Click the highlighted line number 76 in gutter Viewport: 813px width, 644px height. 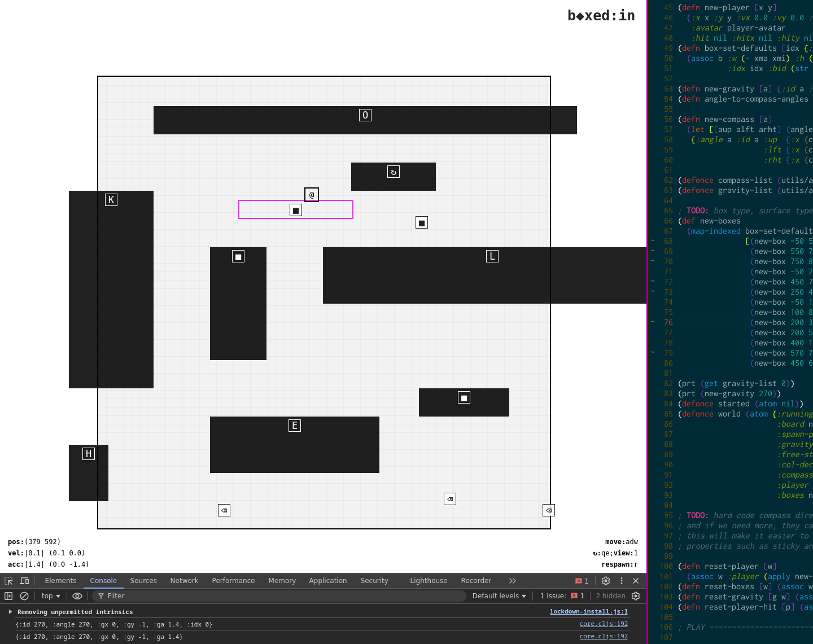click(x=668, y=323)
